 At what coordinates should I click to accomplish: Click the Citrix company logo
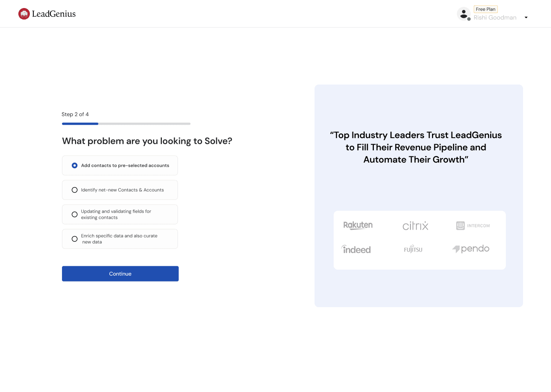(415, 225)
